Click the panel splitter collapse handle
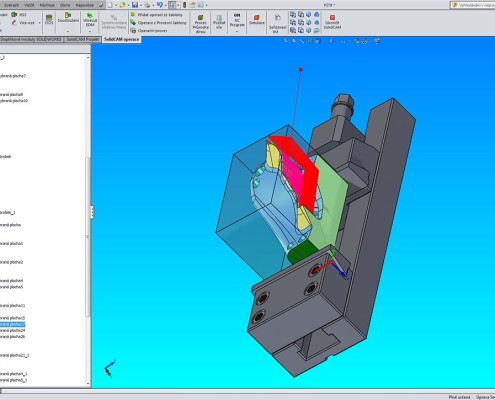This screenshot has width=495, height=400. pyautogui.click(x=92, y=212)
